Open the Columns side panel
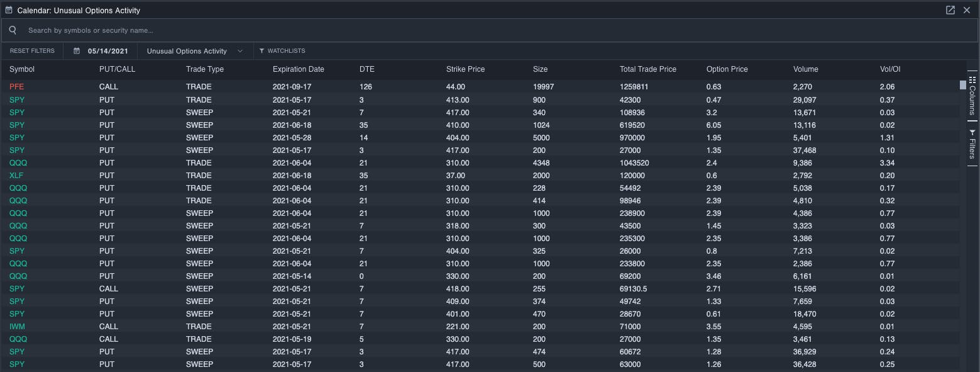The width and height of the screenshot is (980, 372). point(972,94)
